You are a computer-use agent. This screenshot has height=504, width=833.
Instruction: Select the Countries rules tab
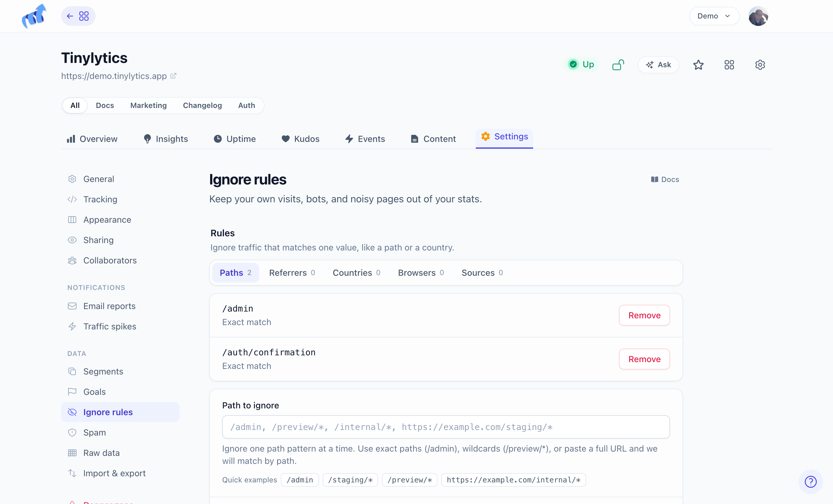click(356, 272)
